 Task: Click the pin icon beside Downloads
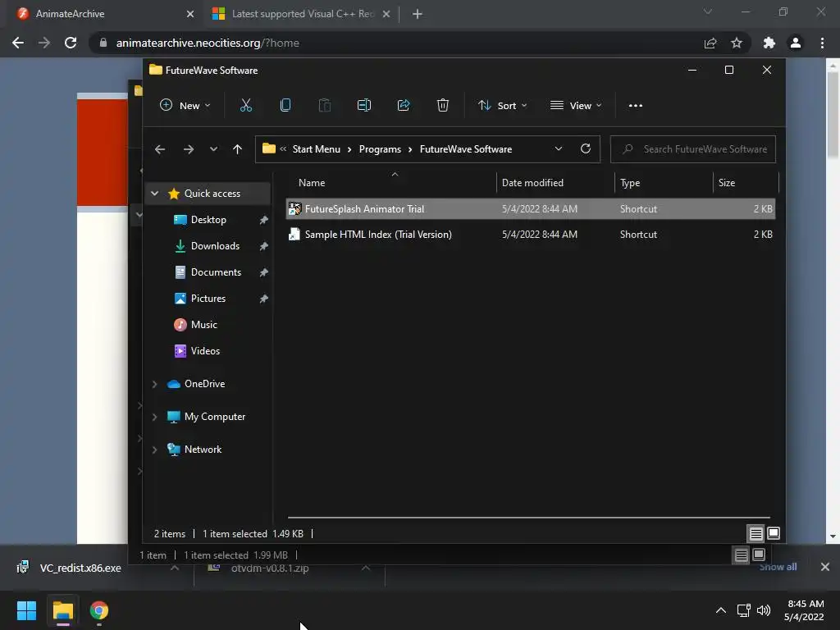[x=263, y=246]
